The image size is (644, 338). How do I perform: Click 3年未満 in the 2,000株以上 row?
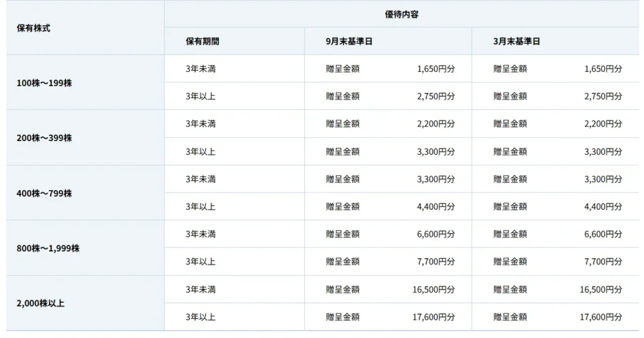coord(201,290)
